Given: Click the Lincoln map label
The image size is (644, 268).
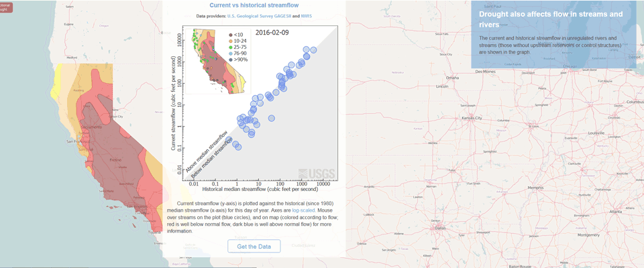Looking at the screenshot, I should point(443,87).
